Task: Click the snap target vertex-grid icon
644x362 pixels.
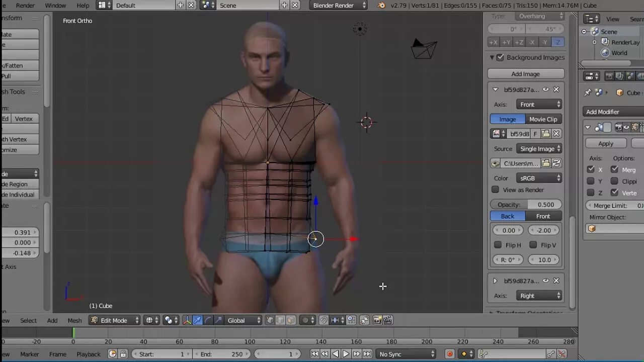Action: (x=351, y=320)
